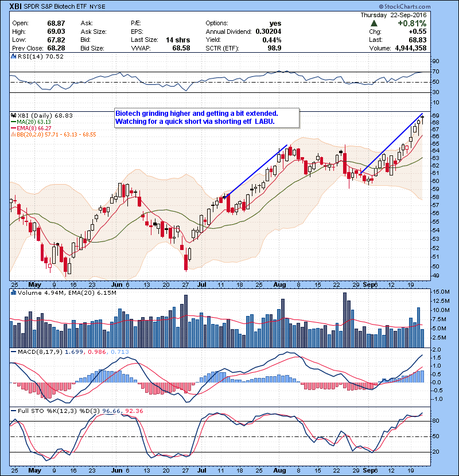The width and height of the screenshot is (459, 476).
Task: Click the blue Biotech grinding higher annotation box
Action: pyautogui.click(x=207, y=118)
